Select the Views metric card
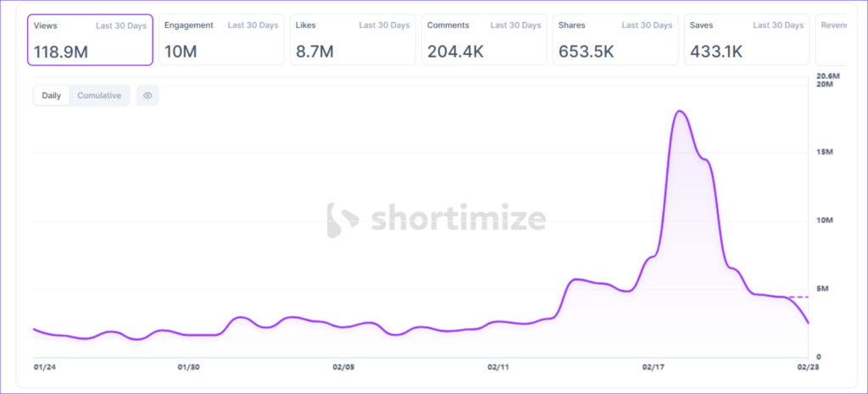Image resolution: width=868 pixels, height=394 pixels. click(90, 39)
